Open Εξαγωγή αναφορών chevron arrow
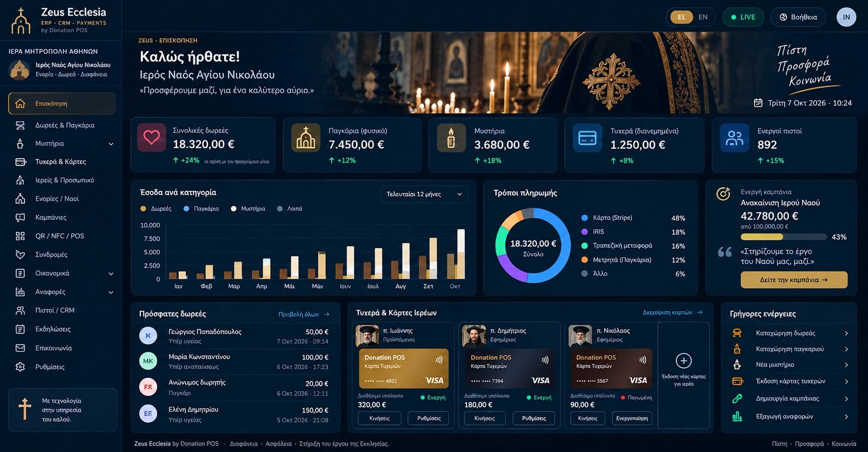This screenshot has width=868, height=452. pyautogui.click(x=846, y=417)
